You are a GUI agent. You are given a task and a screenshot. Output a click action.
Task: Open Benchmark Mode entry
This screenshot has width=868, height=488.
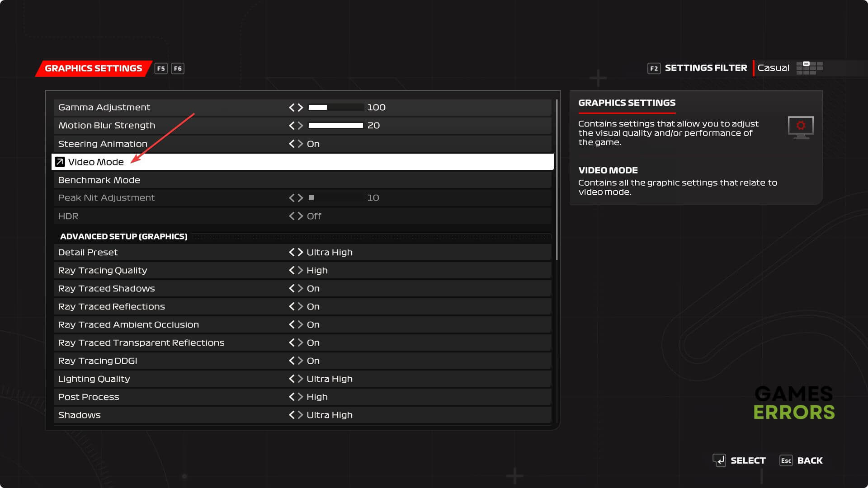click(99, 180)
